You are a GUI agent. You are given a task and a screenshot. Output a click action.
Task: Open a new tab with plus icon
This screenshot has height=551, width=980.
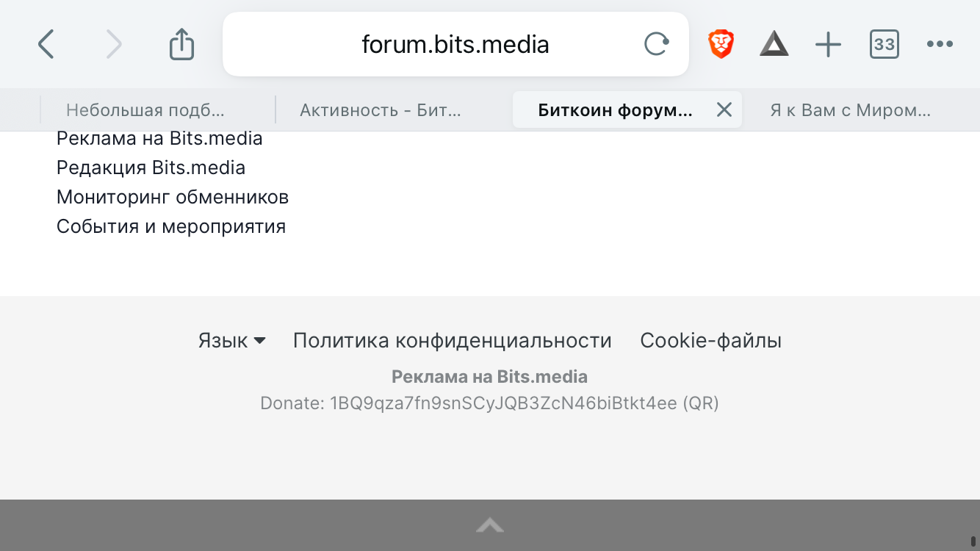pos(828,45)
